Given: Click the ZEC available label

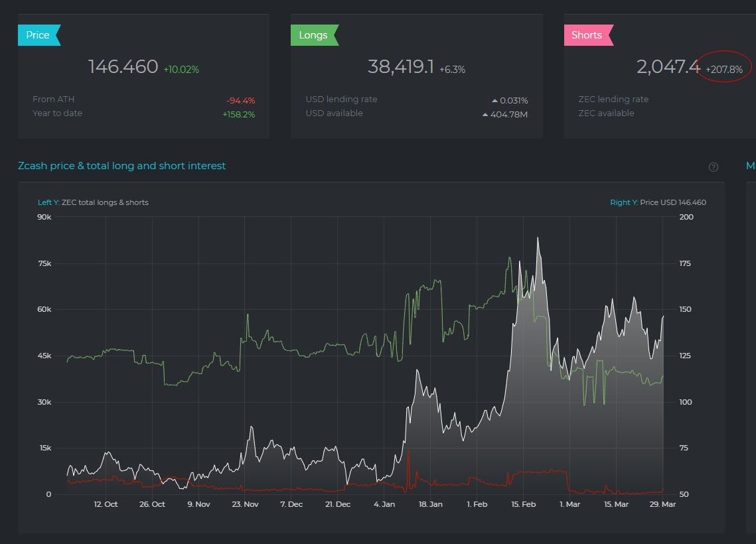Looking at the screenshot, I should pos(606,113).
